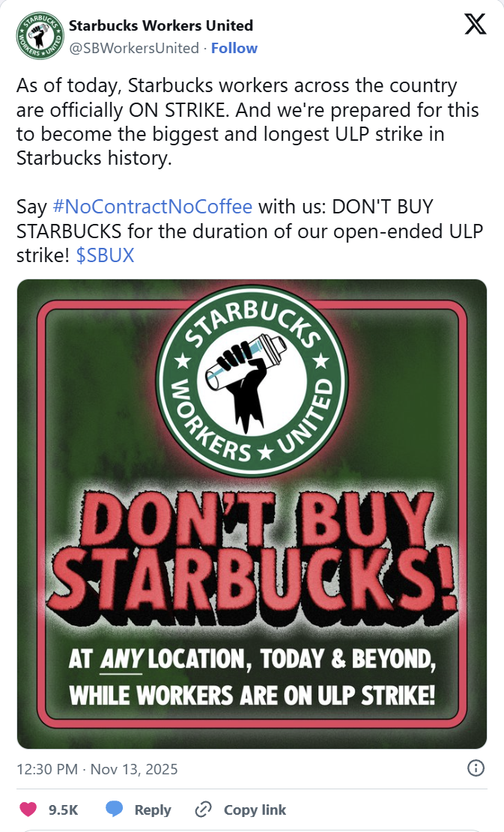Follow the Starbucks Workers United account
The width and height of the screenshot is (504, 832).
coord(234,48)
